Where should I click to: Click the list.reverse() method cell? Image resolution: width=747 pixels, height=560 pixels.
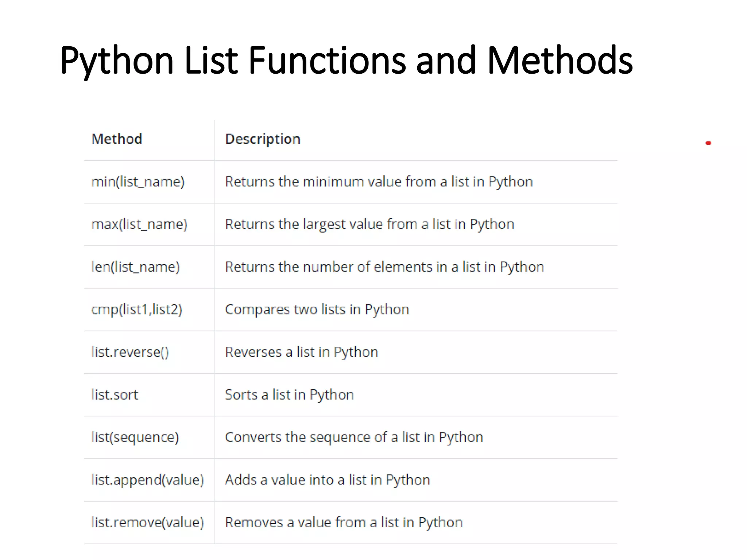coord(130,352)
